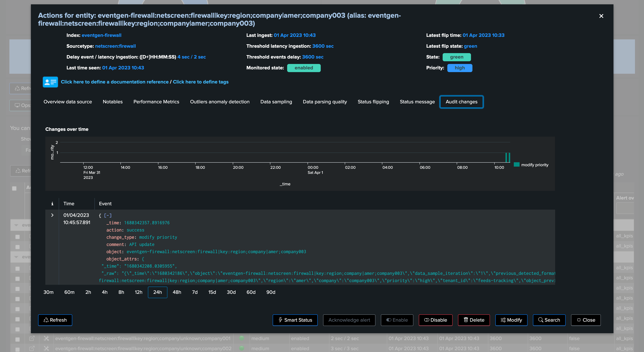
Task: Click the Close button in footer
Action: [x=586, y=320]
